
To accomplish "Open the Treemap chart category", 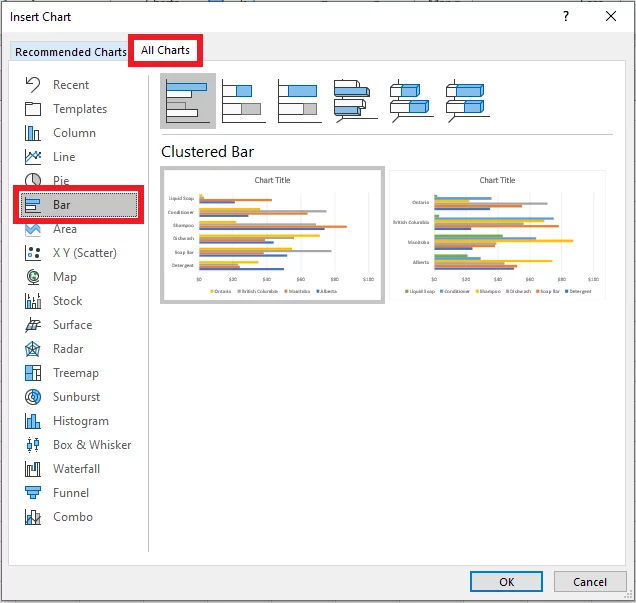I will tap(75, 373).
